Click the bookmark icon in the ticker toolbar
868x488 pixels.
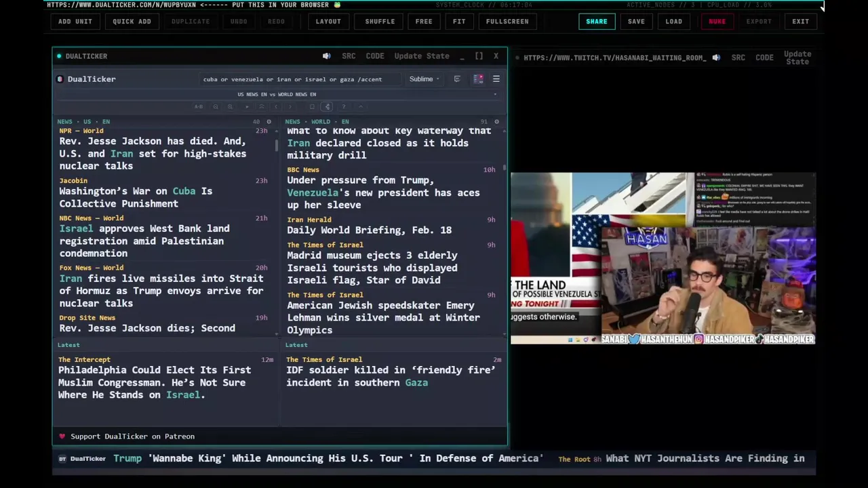312,106
